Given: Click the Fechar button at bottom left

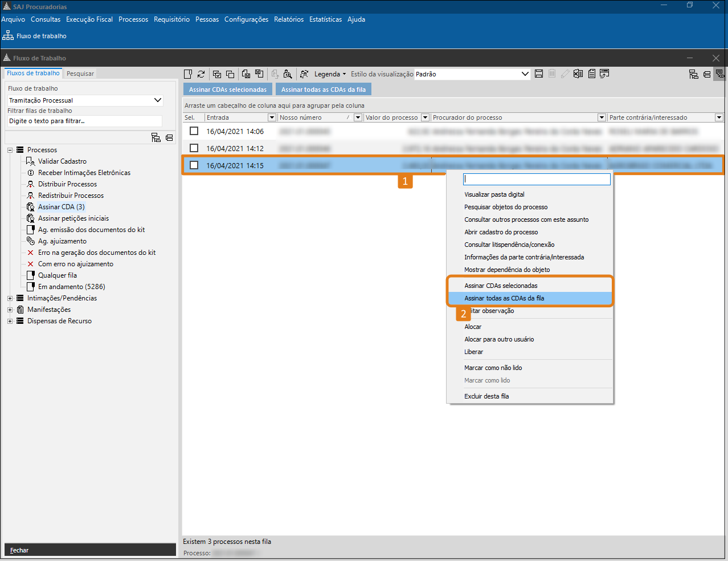Looking at the screenshot, I should pyautogui.click(x=19, y=550).
